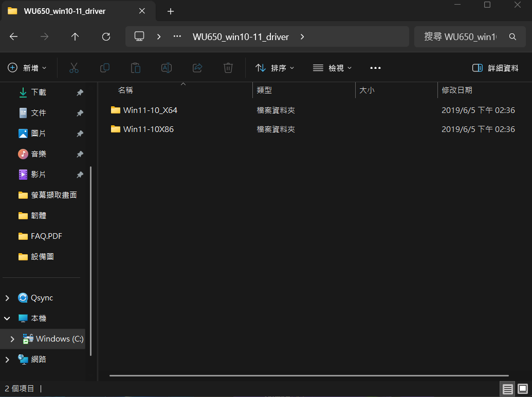
Task: Click the search WU650 input box
Action: 460,36
